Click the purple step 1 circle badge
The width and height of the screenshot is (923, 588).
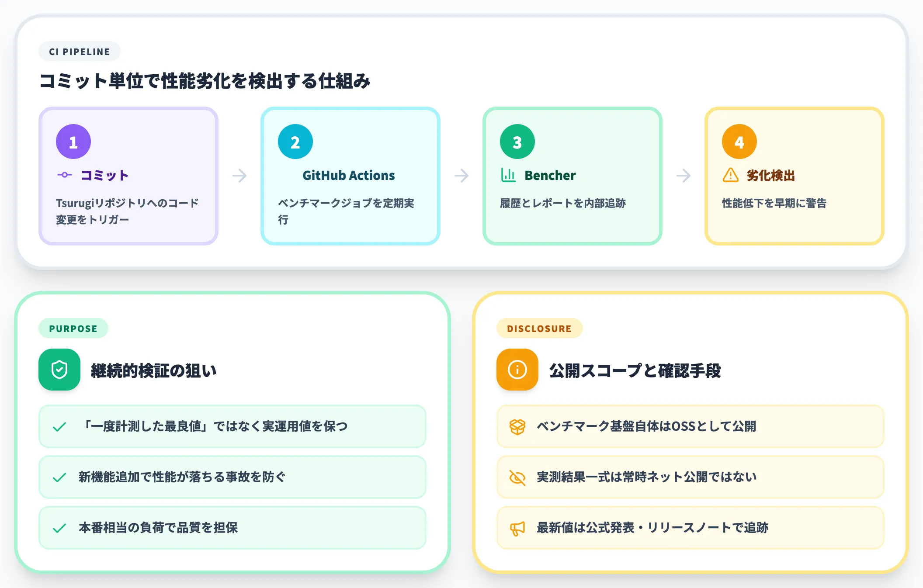[73, 142]
